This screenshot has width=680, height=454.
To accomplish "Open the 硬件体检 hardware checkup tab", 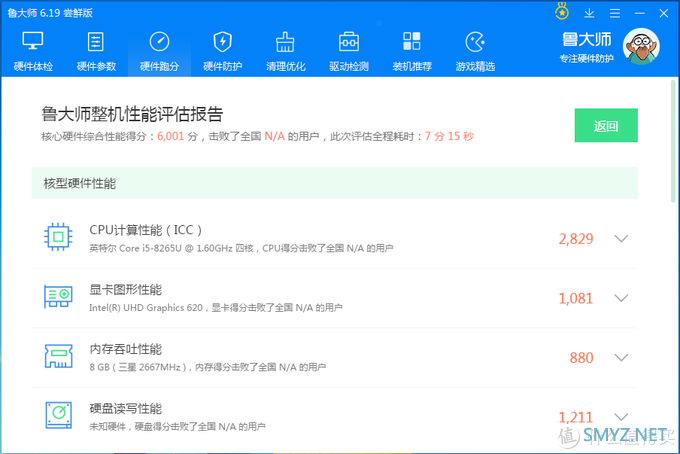I will (x=33, y=51).
